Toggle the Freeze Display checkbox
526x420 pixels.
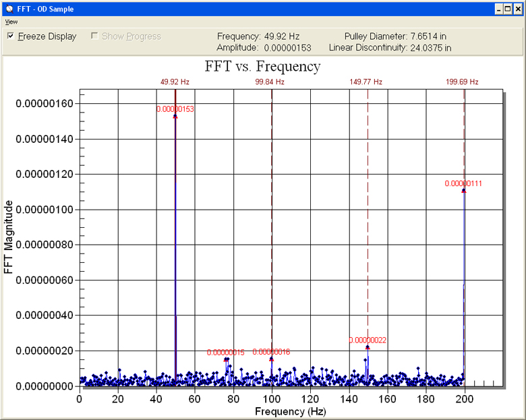click(11, 36)
